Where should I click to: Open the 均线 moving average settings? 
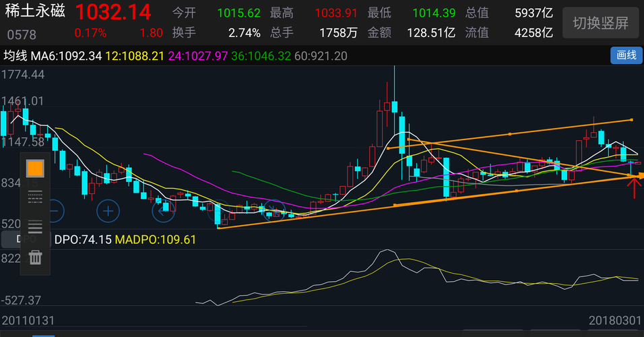click(15, 55)
